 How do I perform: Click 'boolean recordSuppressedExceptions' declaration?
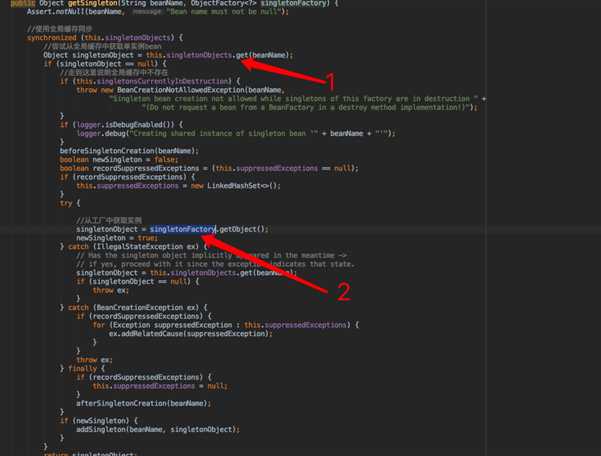[x=129, y=168]
